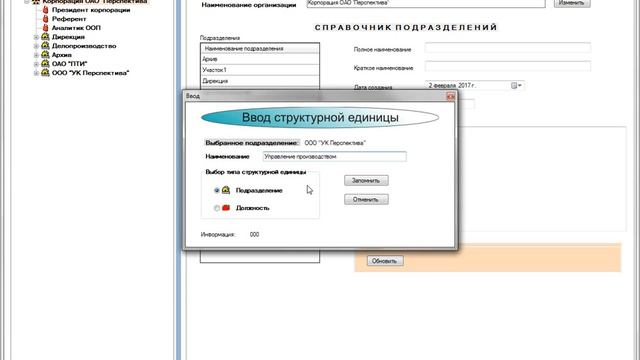Screen dimensions: 640x360
Task: Select Делопроизводство in the tree
Action: click(x=84, y=46)
